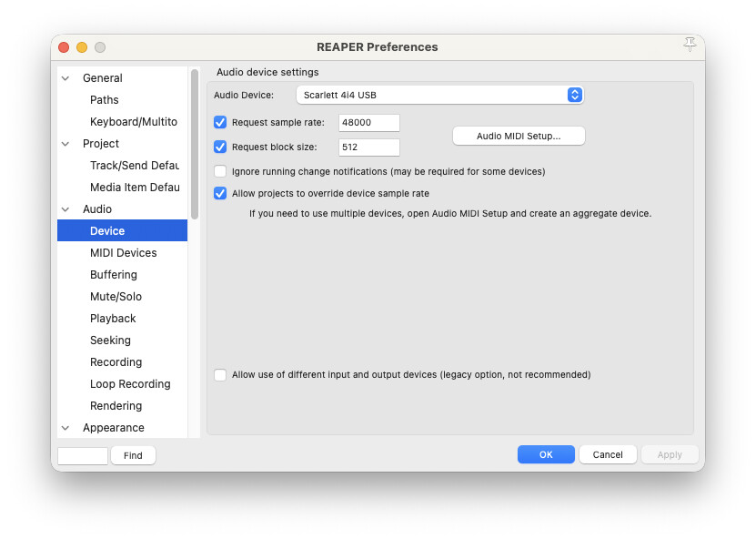Viewport: 756px width, 539px height.
Task: Open Paths under General
Action: [x=105, y=100]
